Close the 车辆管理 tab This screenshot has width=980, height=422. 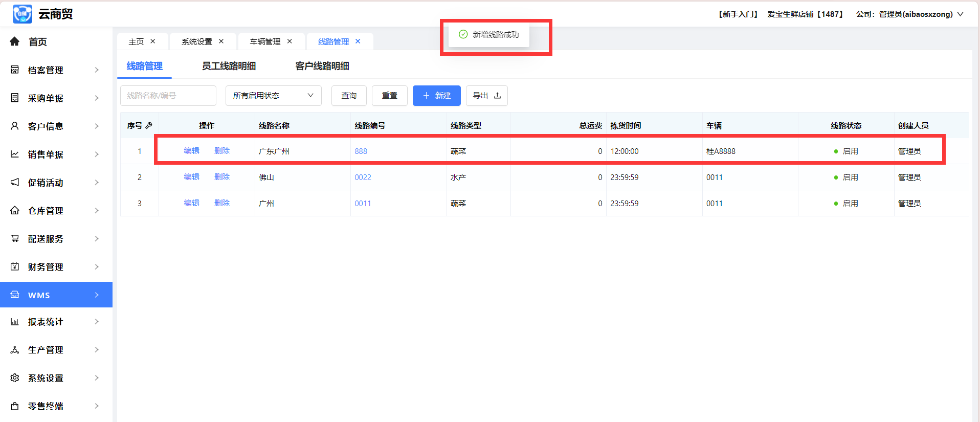(x=289, y=41)
